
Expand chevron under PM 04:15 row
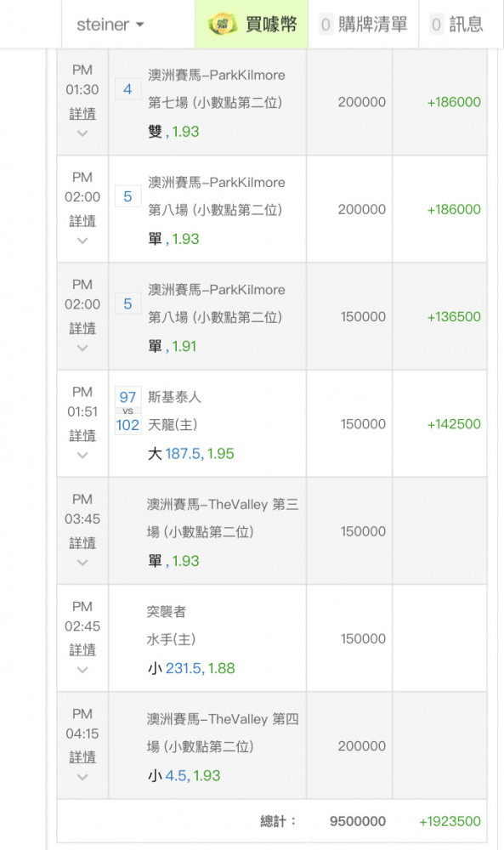[82, 778]
